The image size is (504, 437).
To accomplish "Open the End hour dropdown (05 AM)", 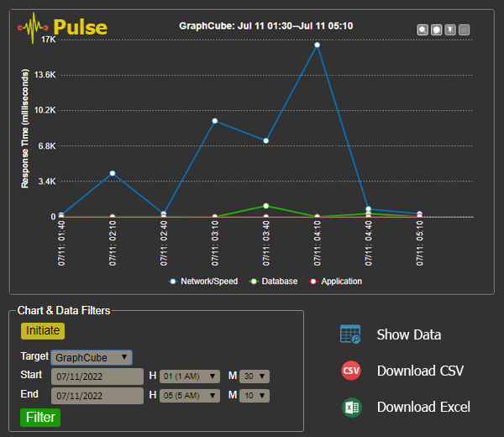I will point(189,395).
